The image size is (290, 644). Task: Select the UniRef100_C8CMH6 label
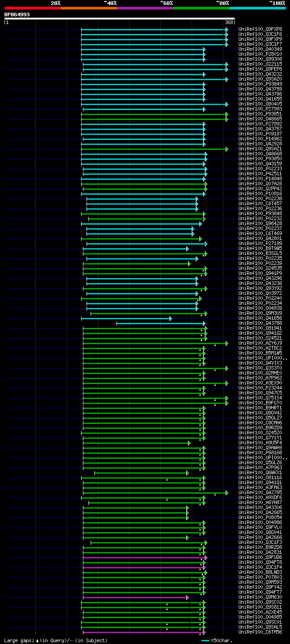tap(260, 423)
